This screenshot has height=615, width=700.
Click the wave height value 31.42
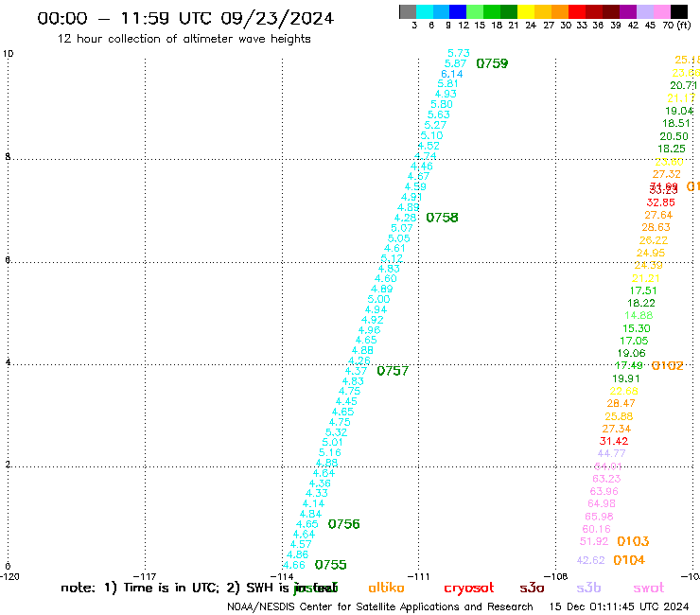tap(614, 441)
